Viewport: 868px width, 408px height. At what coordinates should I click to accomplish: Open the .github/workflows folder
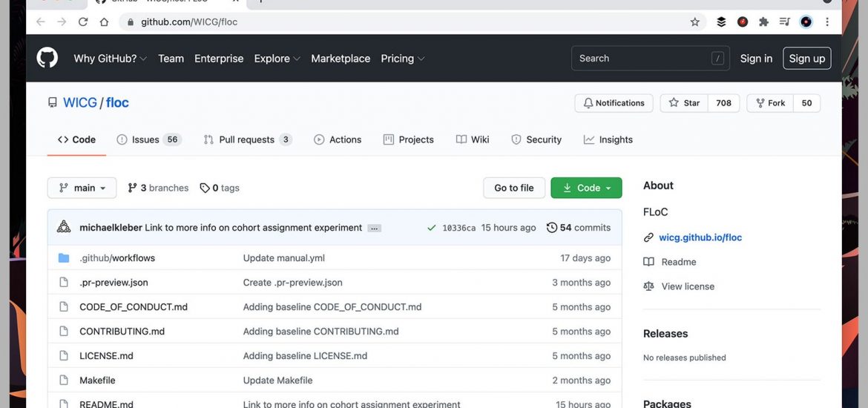click(x=116, y=258)
